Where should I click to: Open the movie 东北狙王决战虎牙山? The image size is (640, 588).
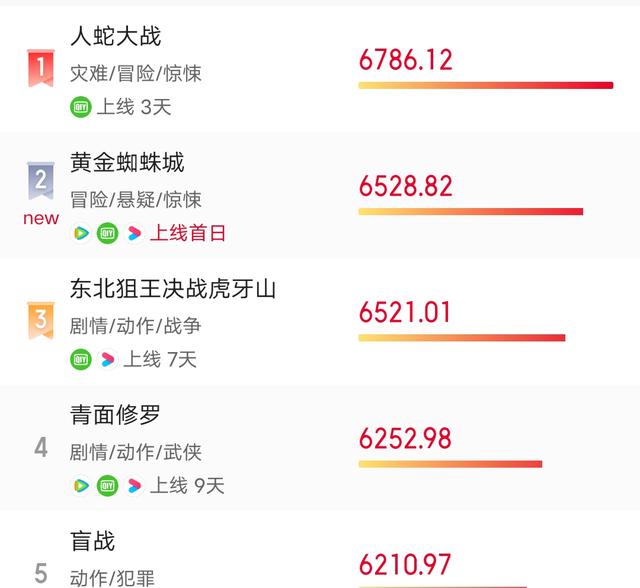[x=173, y=288]
